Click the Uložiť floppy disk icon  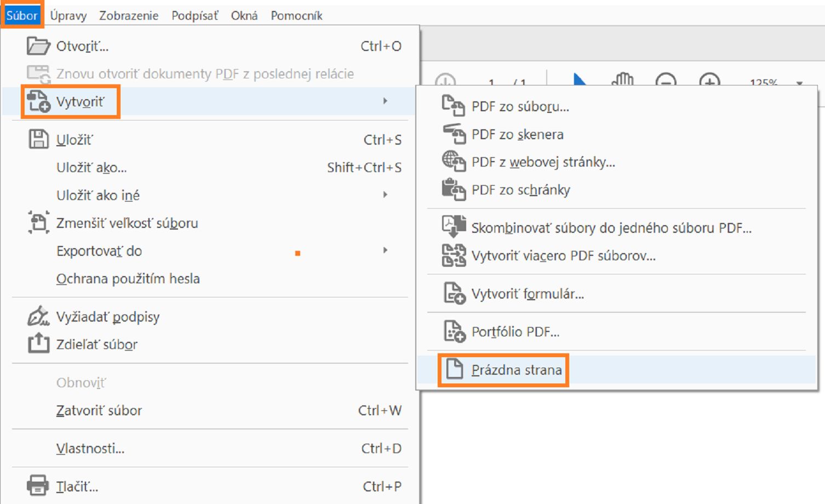[38, 140]
